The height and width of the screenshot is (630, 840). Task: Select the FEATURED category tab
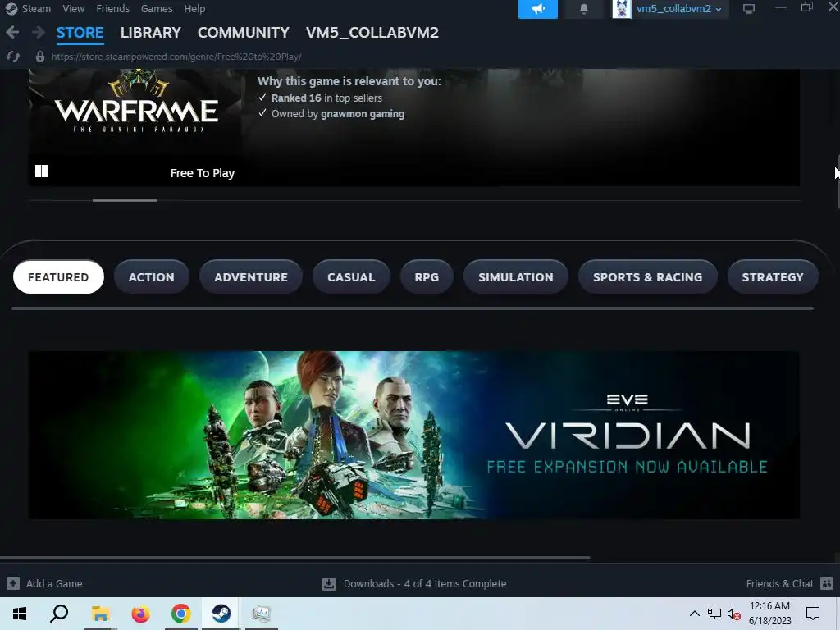click(58, 277)
